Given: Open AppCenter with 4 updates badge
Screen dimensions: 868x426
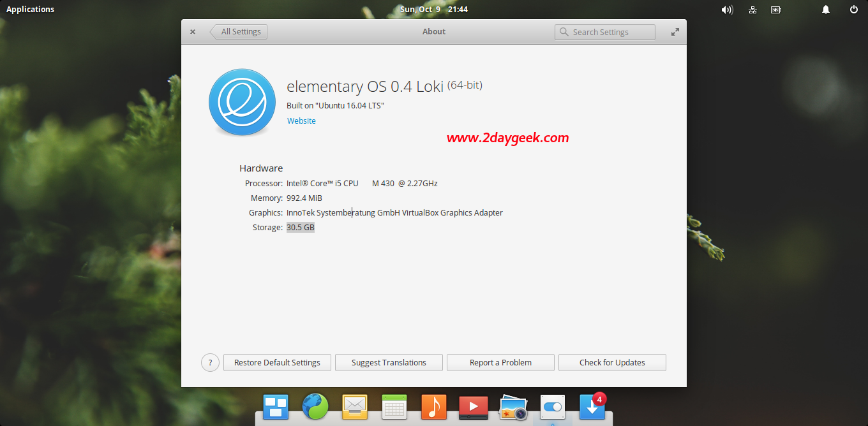Looking at the screenshot, I should pyautogui.click(x=592, y=406).
